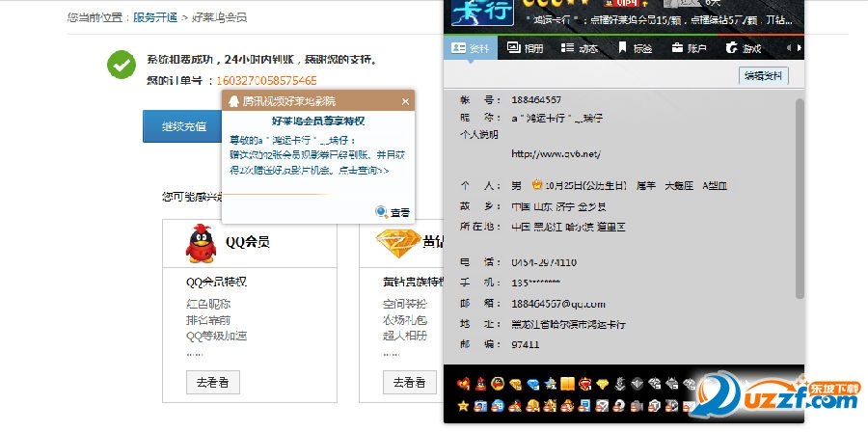Click the yellow book badge icon
868x432 pixels.
pyautogui.click(x=567, y=384)
